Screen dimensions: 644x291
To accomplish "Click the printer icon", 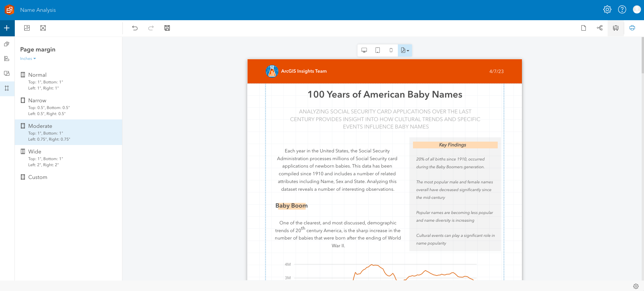I will click(632, 28).
